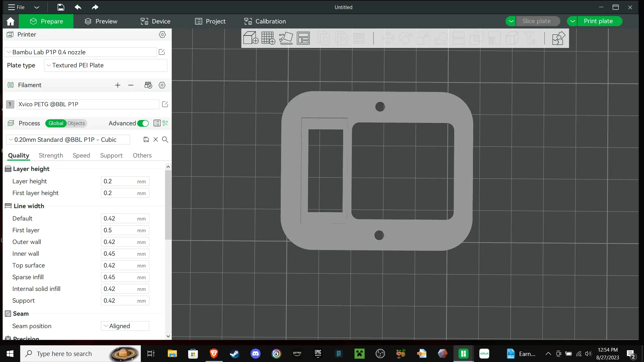Open the arrange objects tool
This screenshot has width=644, height=362.
[304, 38]
